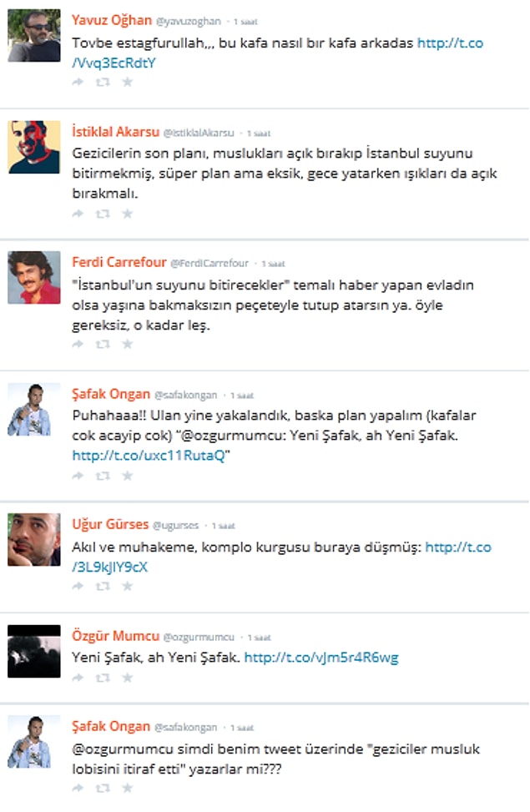
Task: Open Ferdi Carrefour's profile name
Action: coord(119,263)
